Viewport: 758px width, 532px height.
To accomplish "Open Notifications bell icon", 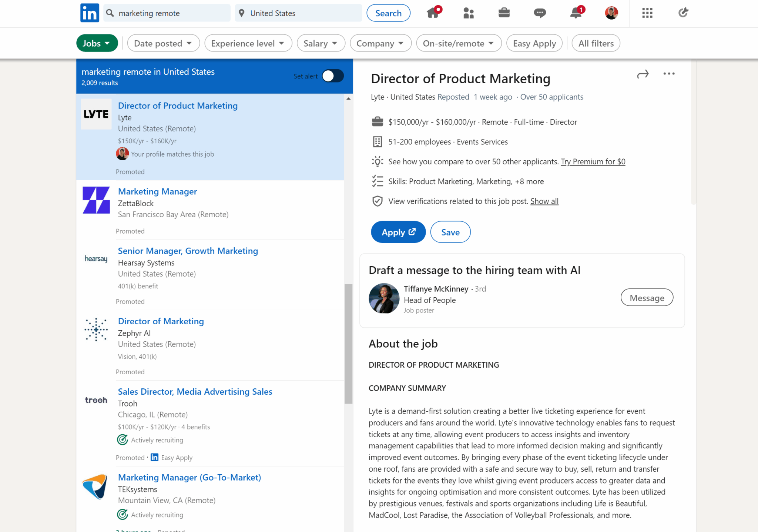I will (x=576, y=13).
